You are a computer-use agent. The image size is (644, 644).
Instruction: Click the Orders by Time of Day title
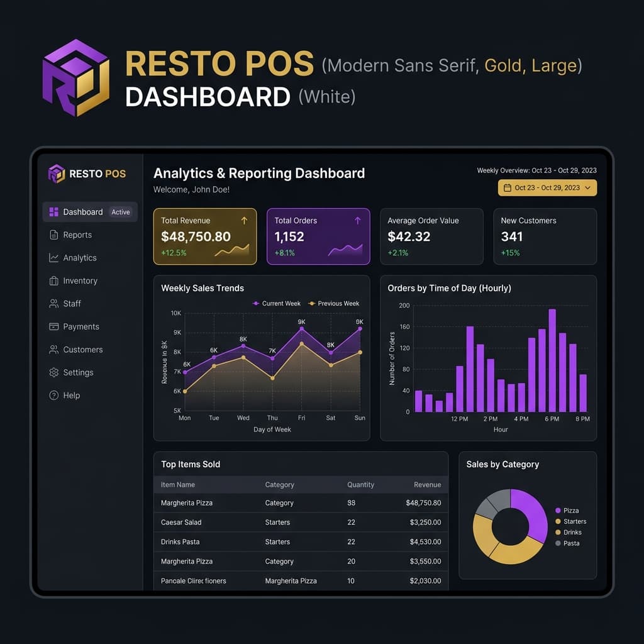(449, 288)
